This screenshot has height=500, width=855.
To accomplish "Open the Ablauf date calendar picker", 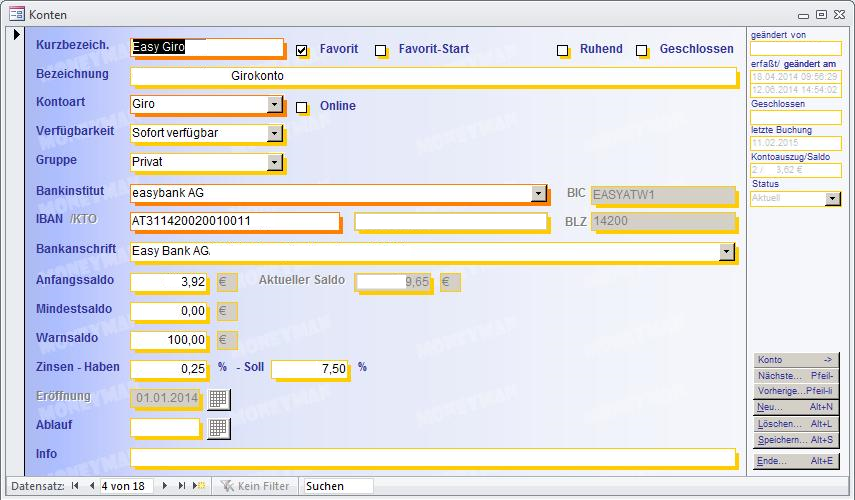I will 218,428.
